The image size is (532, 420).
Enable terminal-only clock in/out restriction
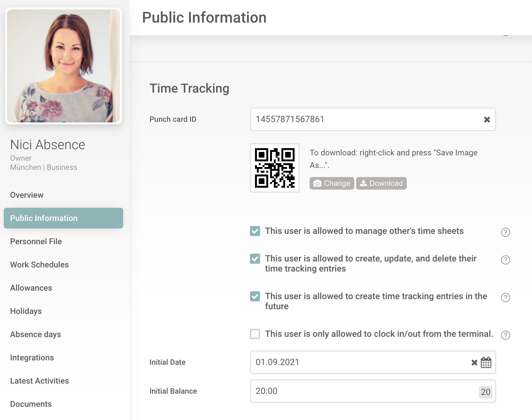point(255,334)
